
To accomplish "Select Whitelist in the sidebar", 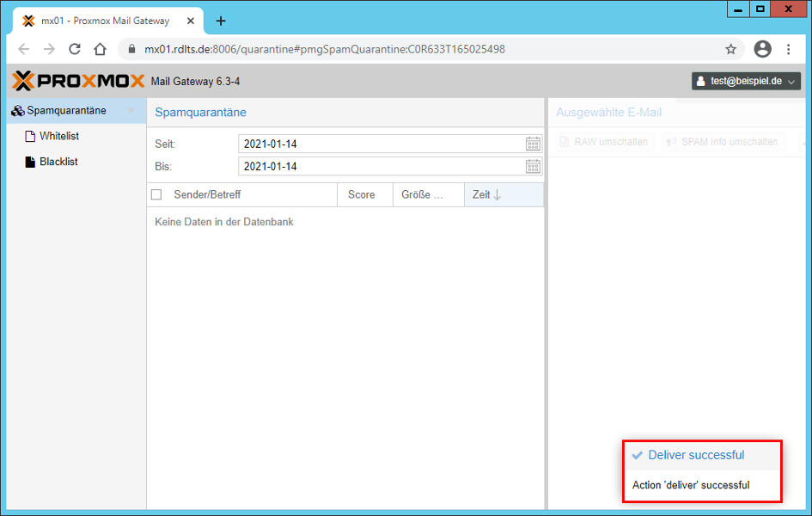I will (x=59, y=136).
